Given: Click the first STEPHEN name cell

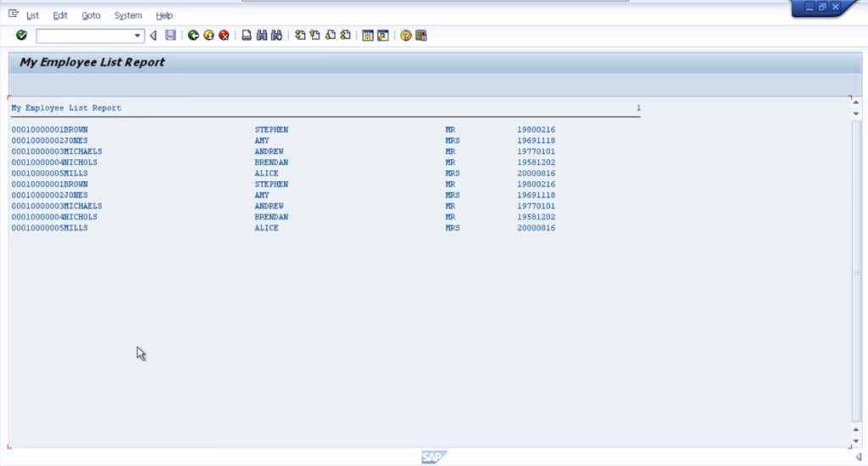Looking at the screenshot, I should click(x=271, y=130).
